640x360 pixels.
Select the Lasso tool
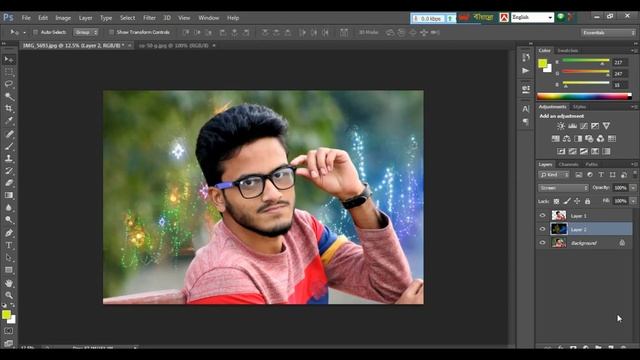9,84
